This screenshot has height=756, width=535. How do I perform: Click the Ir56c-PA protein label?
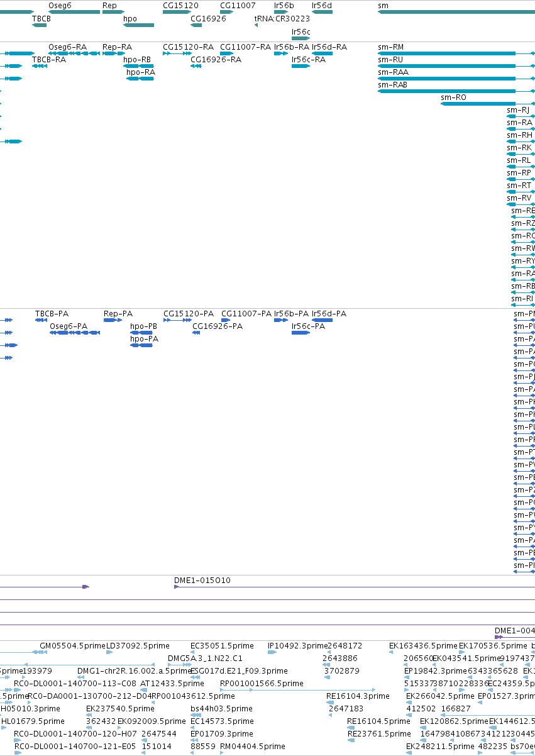pyautogui.click(x=309, y=326)
